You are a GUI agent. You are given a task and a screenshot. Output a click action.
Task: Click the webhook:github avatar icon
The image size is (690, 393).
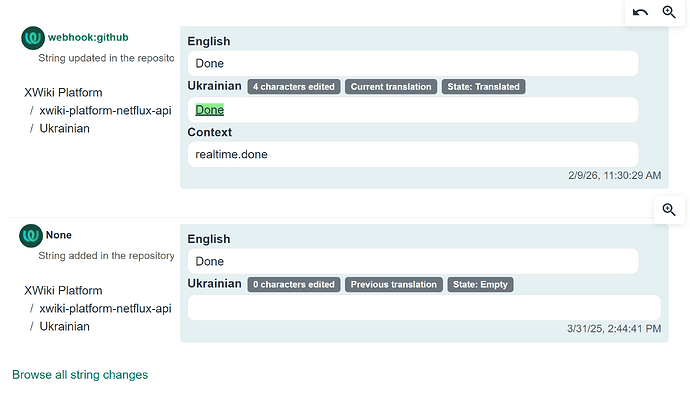[x=33, y=38]
